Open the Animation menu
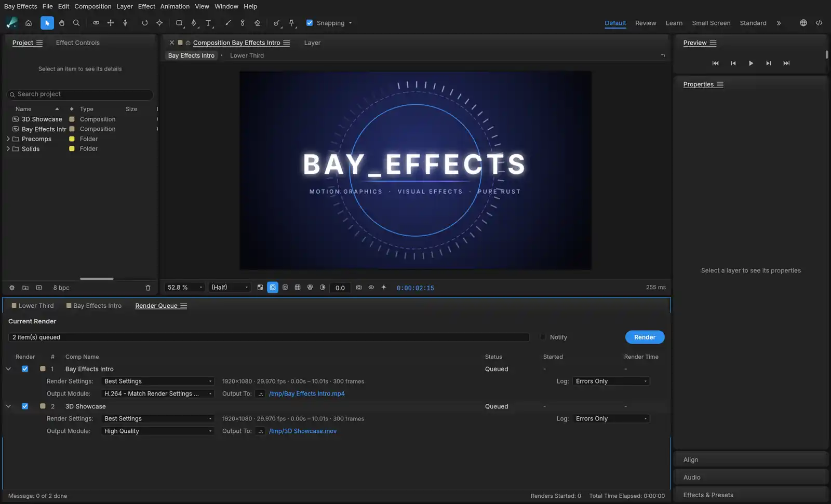This screenshot has height=504, width=831. 175,6
